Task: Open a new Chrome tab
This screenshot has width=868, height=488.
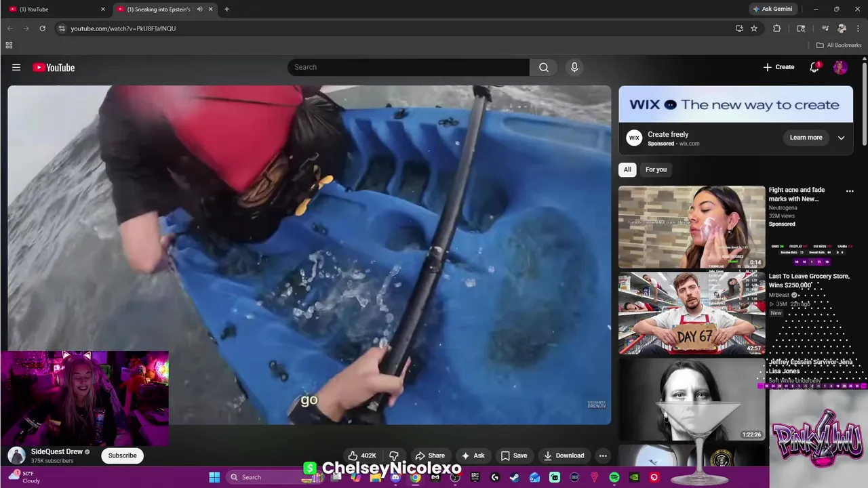Action: pyautogui.click(x=226, y=9)
